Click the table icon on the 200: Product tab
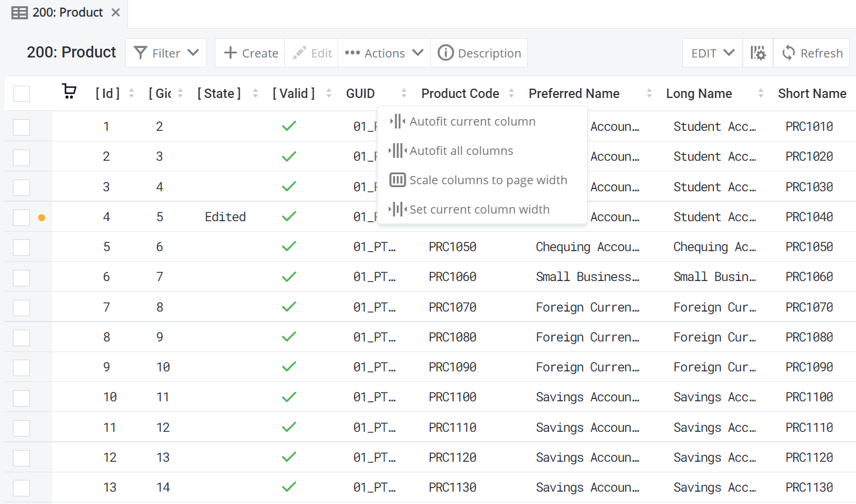The image size is (856, 504). click(x=19, y=12)
